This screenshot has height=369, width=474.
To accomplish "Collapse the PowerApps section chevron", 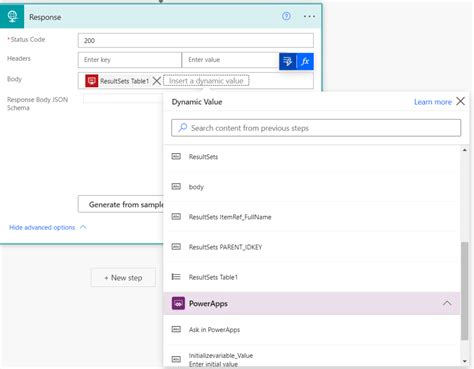I will (x=447, y=303).
